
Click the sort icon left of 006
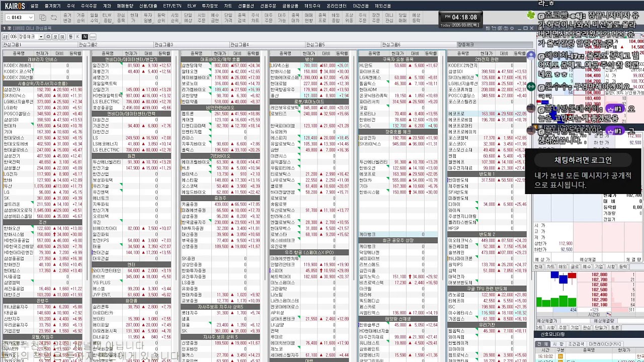pos(6,37)
